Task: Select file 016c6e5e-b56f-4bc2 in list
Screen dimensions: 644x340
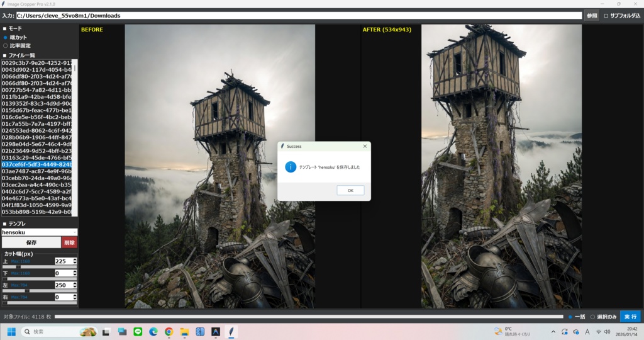Action: coord(36,117)
